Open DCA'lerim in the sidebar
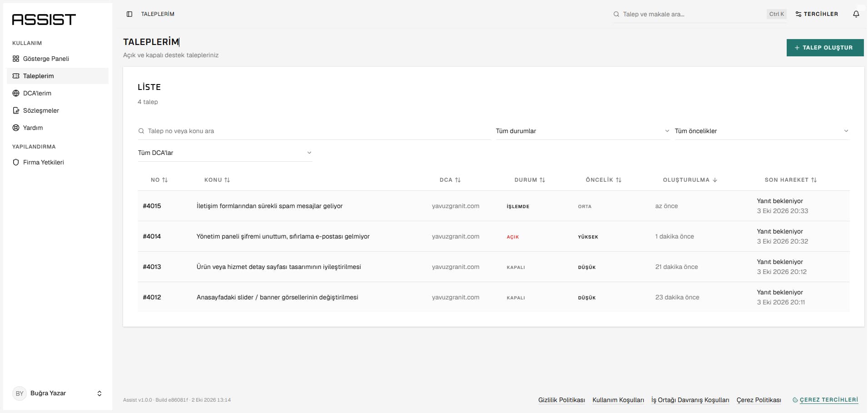 58,93
